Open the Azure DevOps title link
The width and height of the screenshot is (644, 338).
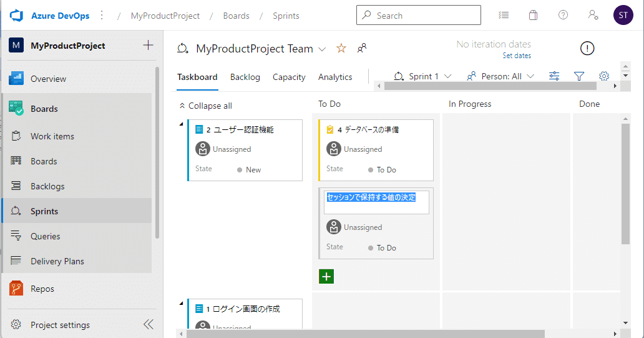point(61,16)
